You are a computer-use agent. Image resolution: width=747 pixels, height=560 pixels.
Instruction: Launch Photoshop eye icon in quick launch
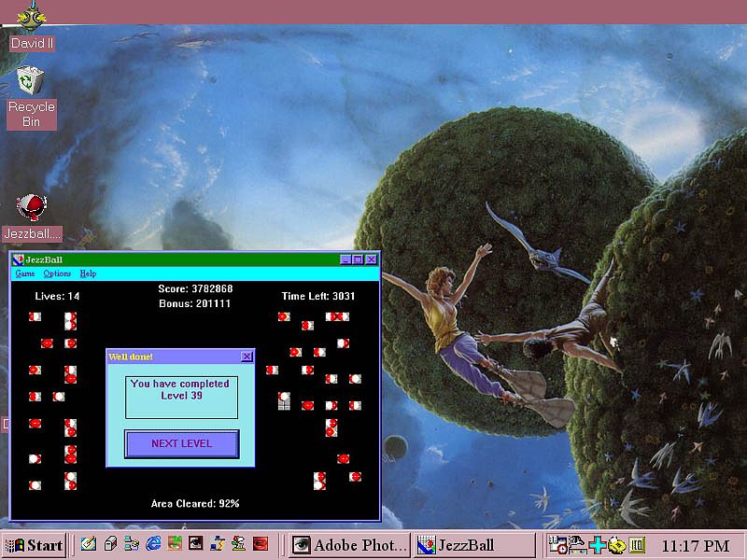point(196,544)
